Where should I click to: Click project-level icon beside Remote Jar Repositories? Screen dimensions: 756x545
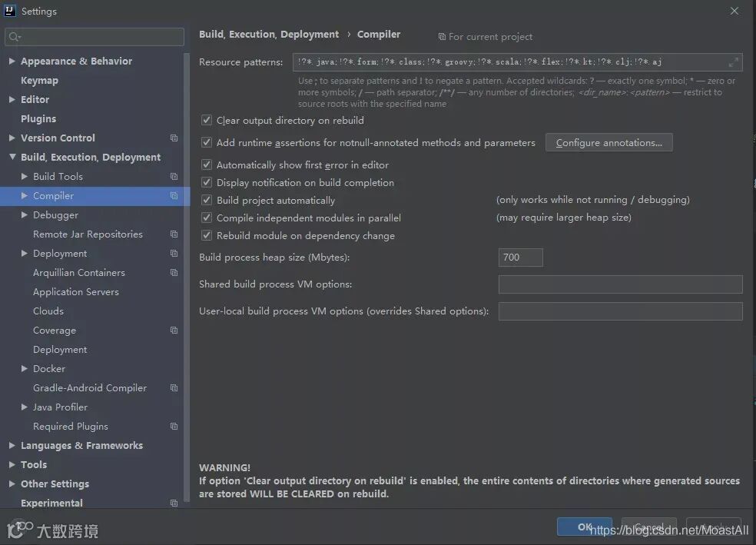tap(174, 234)
